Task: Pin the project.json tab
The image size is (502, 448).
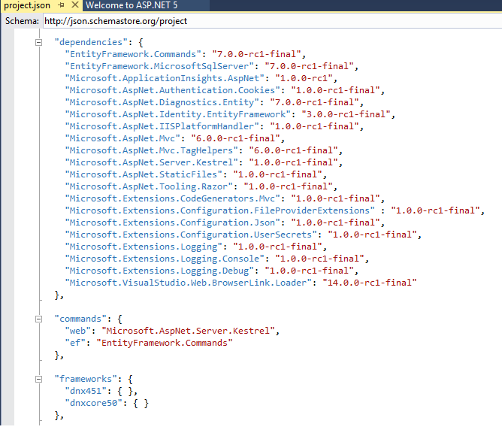Action: pos(61,5)
